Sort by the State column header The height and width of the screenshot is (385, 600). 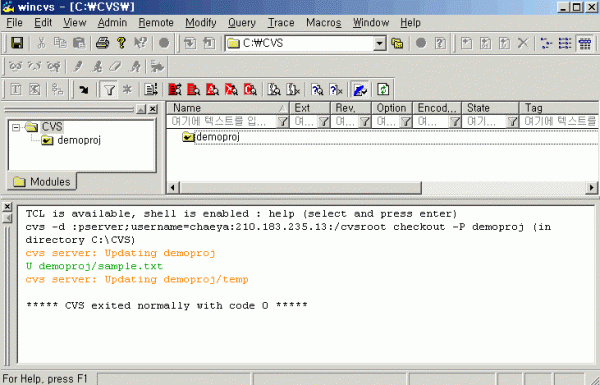point(490,108)
